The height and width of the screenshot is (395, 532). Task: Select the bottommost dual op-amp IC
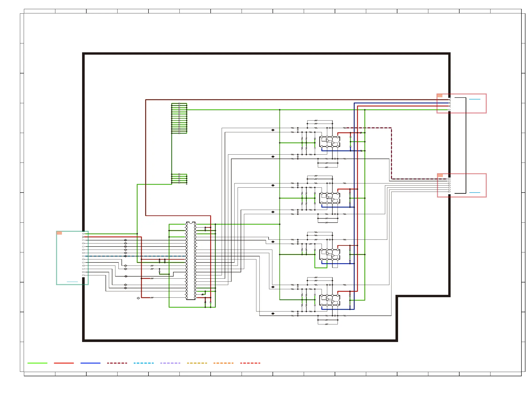[330, 300]
